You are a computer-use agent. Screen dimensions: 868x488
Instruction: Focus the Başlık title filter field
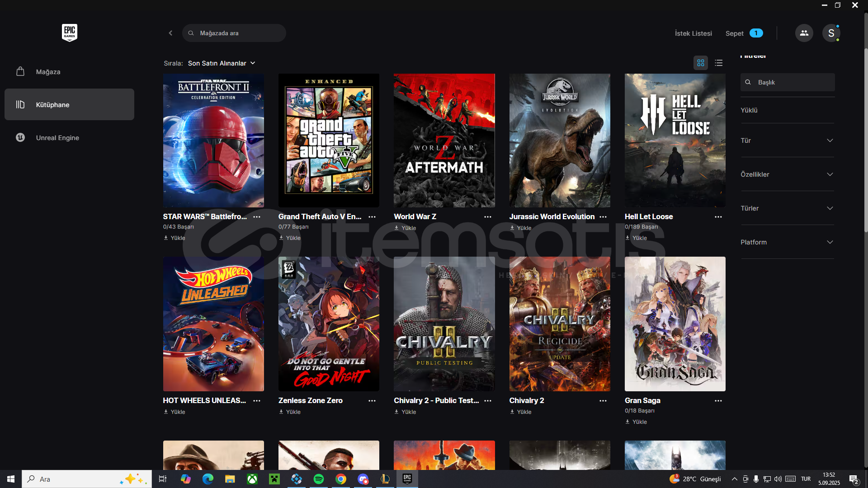tap(788, 82)
